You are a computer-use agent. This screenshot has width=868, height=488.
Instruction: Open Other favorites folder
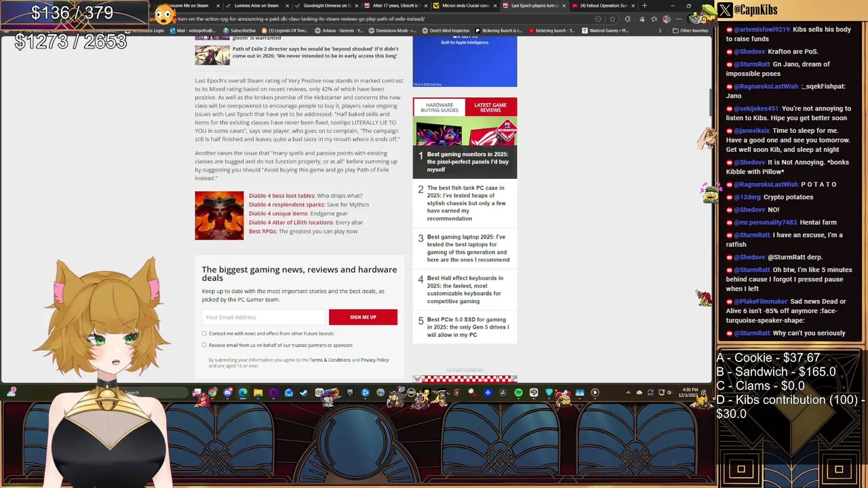coord(690,30)
